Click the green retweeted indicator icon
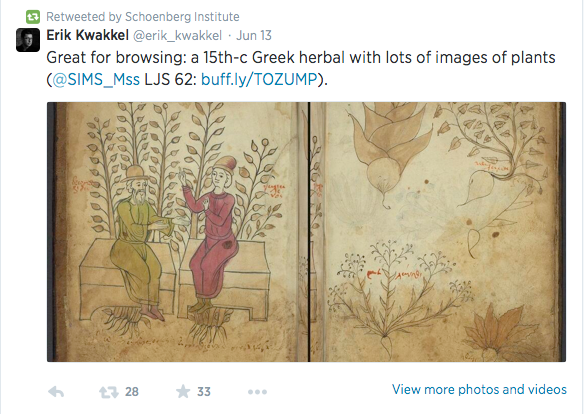Image resolution: width=584 pixels, height=414 pixels. tap(33, 17)
